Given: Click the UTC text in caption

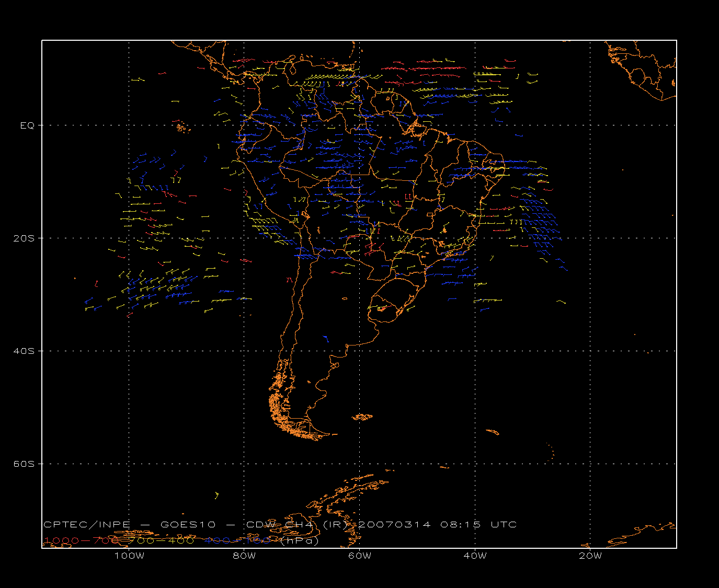Looking at the screenshot, I should click(x=504, y=524).
